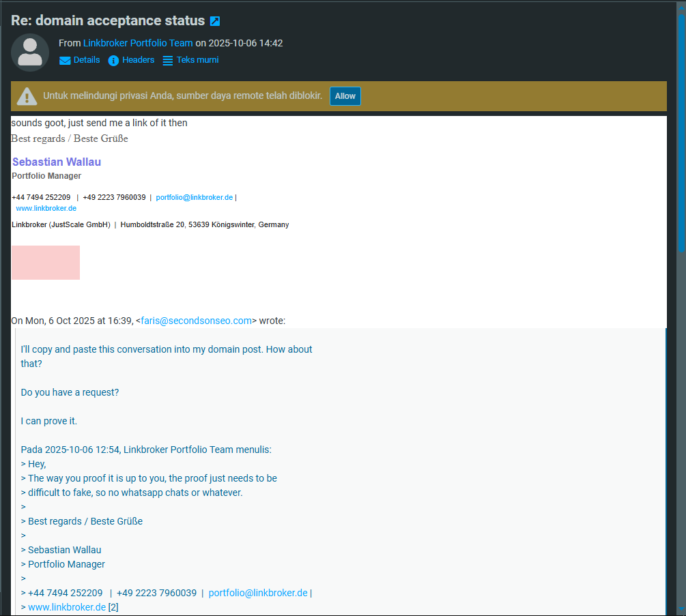Click the Headers info icon
Viewport: 686px width, 616px height.
pos(114,60)
